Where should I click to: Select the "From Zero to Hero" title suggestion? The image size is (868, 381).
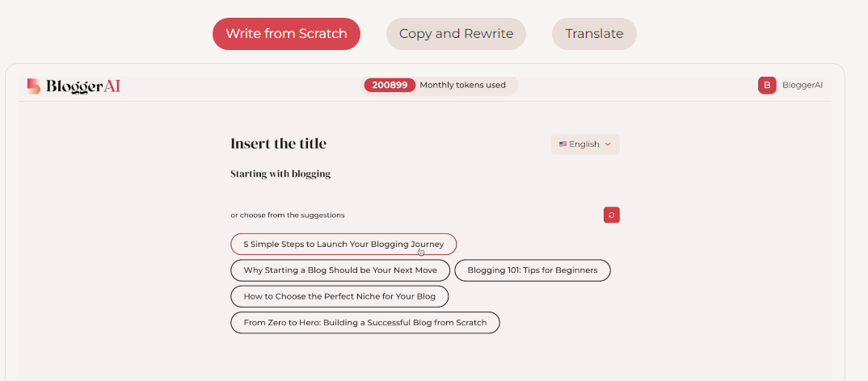tap(365, 323)
